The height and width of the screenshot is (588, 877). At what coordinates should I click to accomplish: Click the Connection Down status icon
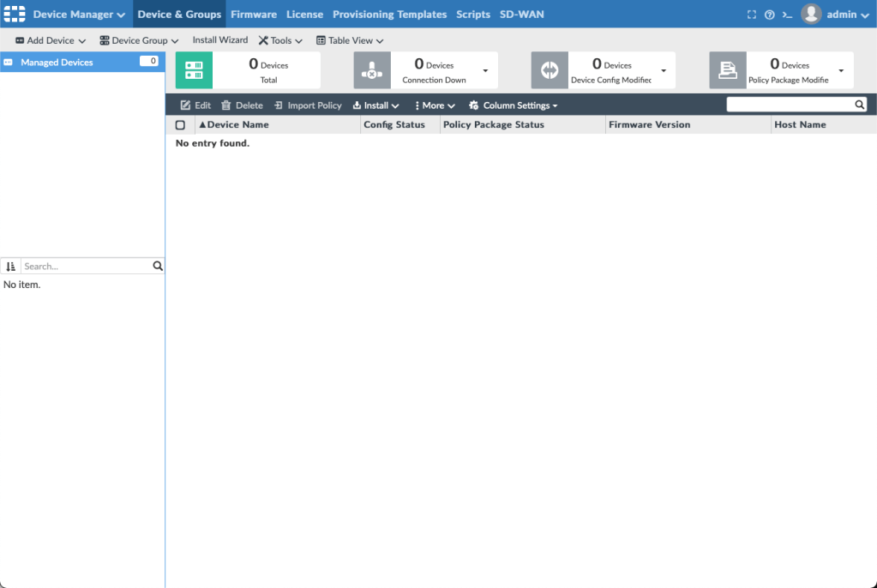click(372, 70)
